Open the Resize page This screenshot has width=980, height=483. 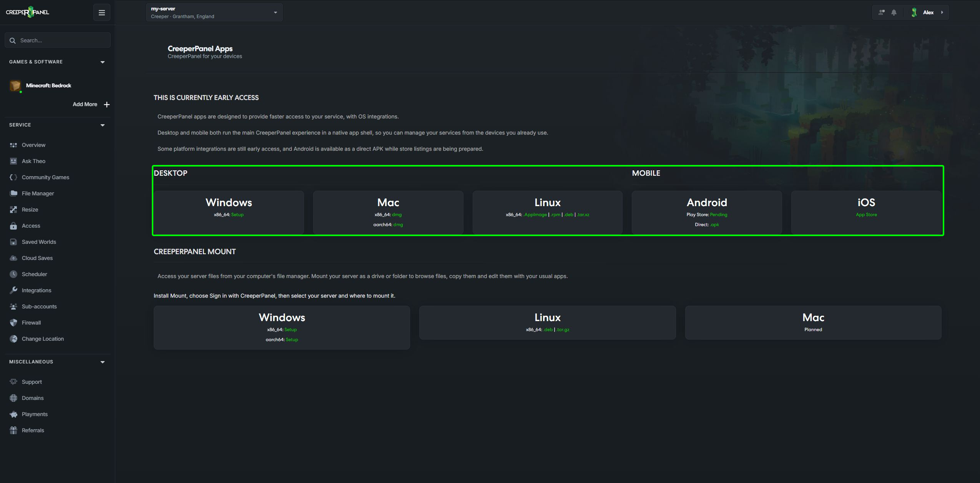coord(30,210)
